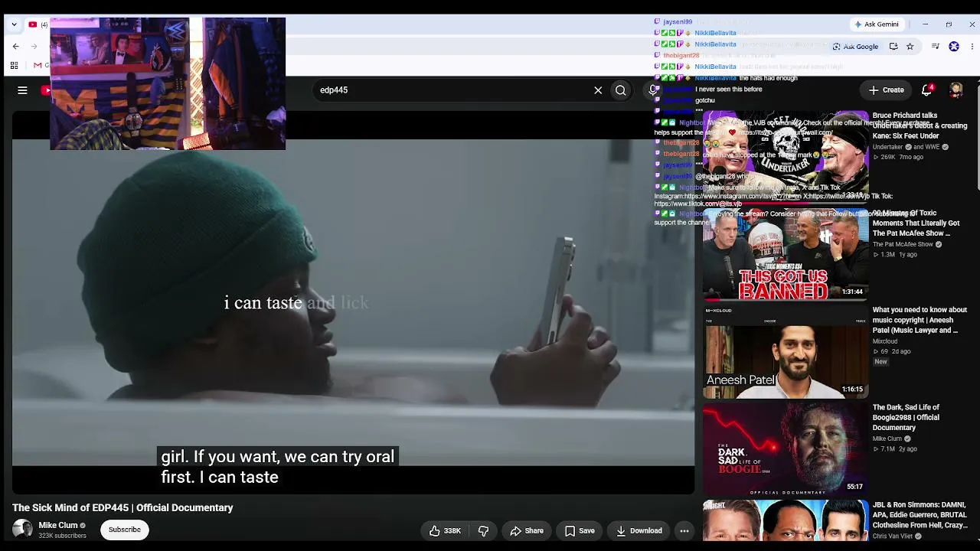
Task: Visit The Pat McAfee Show channel
Action: pos(903,245)
